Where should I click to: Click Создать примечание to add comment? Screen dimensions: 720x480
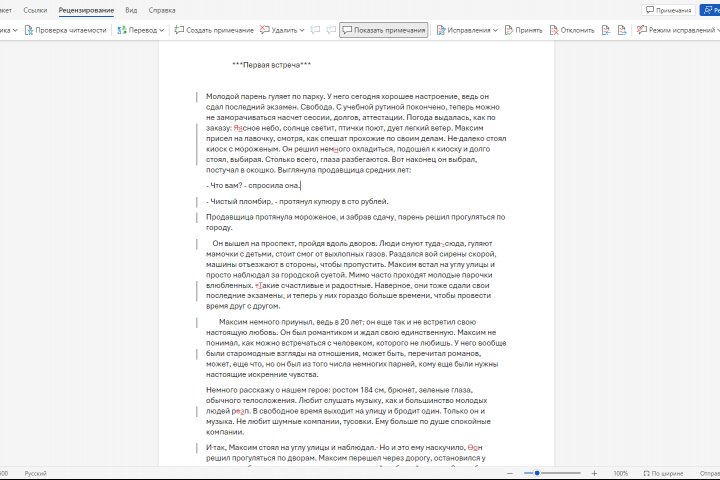[214, 30]
